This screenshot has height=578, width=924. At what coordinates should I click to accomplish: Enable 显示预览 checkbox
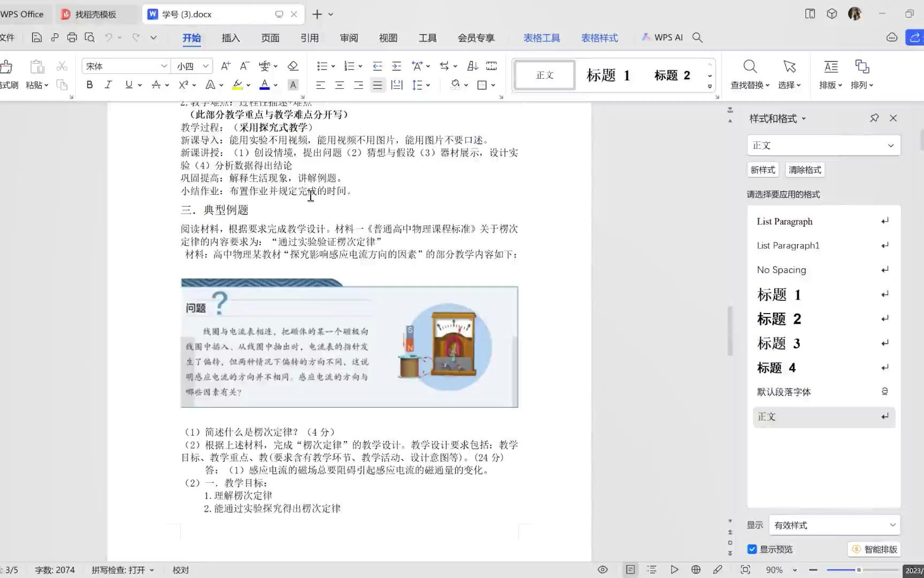pos(752,549)
